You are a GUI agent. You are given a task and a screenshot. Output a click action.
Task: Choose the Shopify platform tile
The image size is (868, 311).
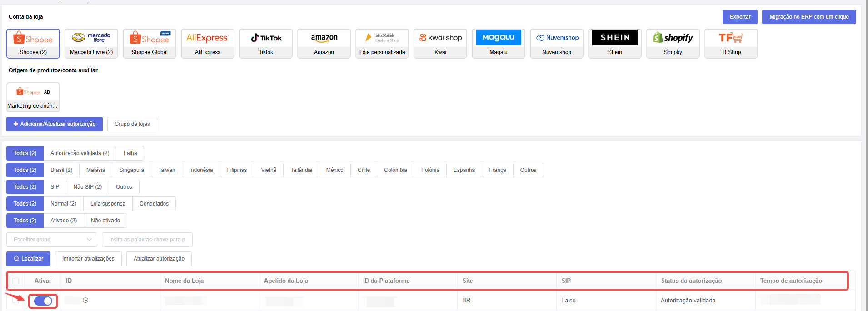point(673,44)
